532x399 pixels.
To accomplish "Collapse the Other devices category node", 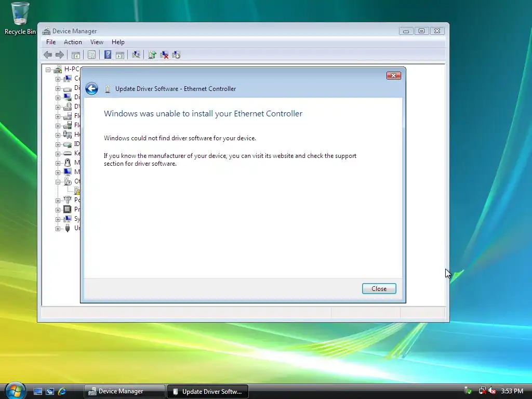I will pos(58,182).
